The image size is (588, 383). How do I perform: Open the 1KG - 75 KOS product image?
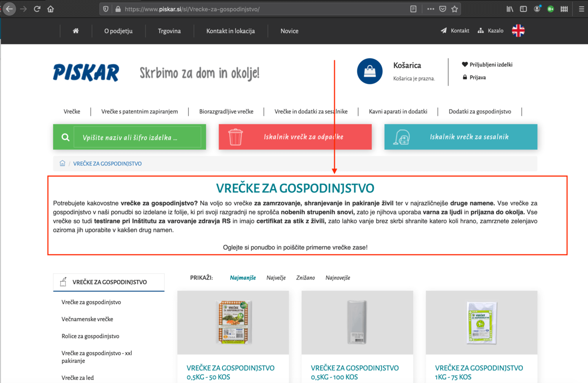coord(482,323)
